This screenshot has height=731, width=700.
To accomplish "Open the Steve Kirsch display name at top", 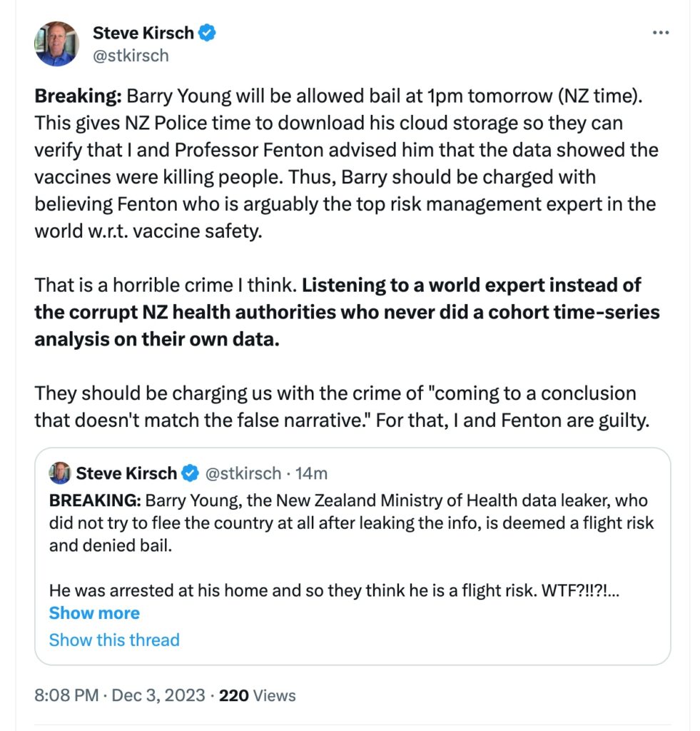I will pos(145,32).
